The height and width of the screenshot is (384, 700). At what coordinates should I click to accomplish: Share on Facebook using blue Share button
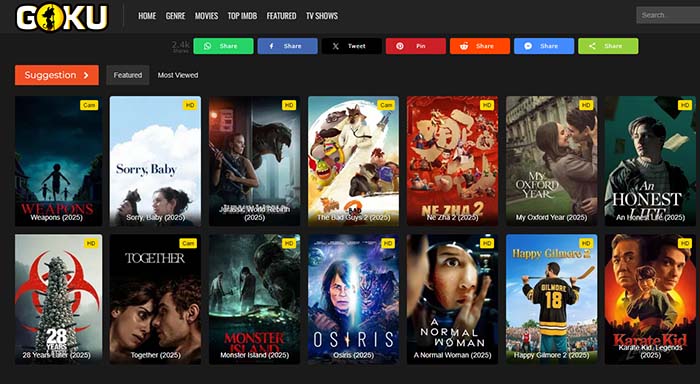click(x=288, y=46)
